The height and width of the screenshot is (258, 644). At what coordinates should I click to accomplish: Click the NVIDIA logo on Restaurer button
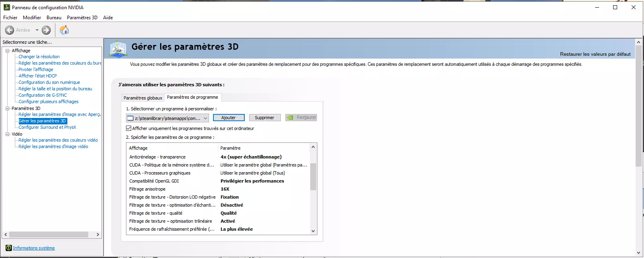(290, 118)
